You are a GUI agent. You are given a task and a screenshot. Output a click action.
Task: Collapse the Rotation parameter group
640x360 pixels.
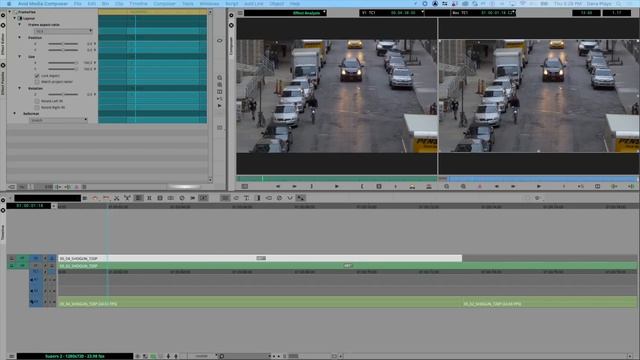click(19, 88)
